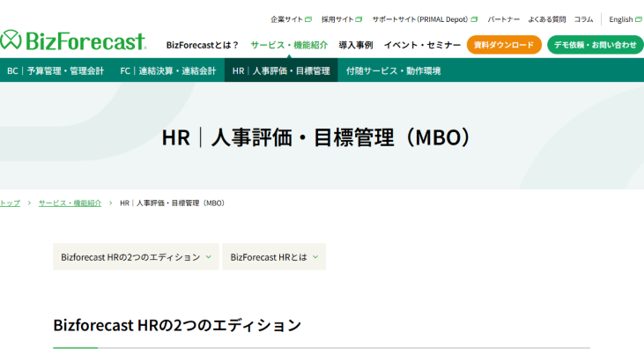Click the BizForecast logo
644x362 pixels.
(x=73, y=41)
